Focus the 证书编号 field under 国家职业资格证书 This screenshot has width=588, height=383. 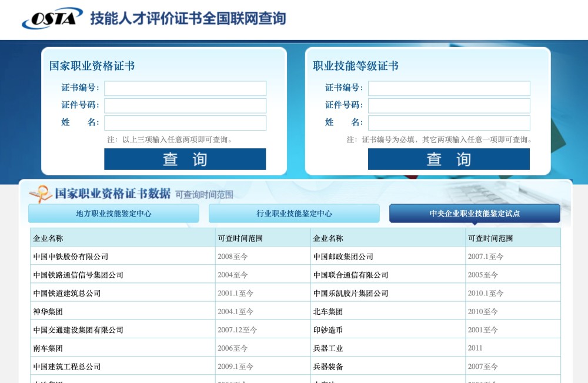(x=185, y=88)
